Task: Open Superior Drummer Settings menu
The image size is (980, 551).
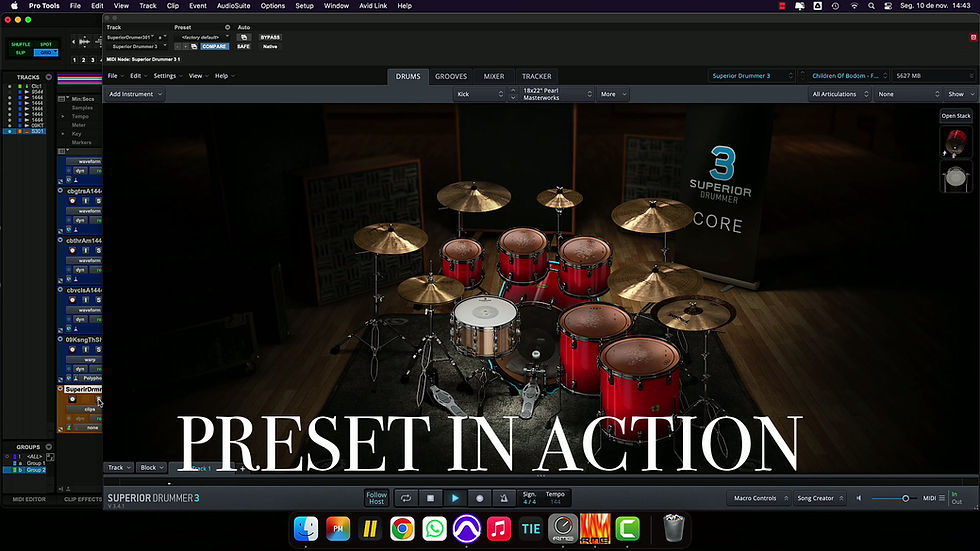Action: pos(168,76)
